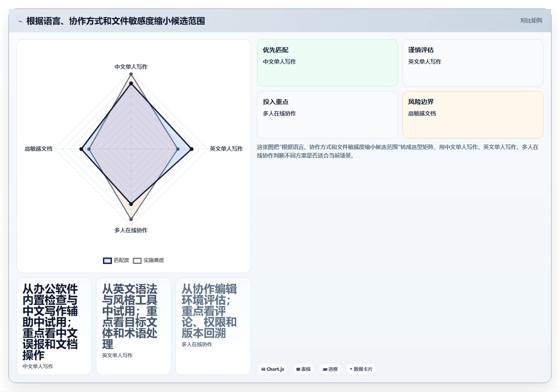Select the card starting 从协作编辑环境评估
This screenshot has height=392, width=560.
coord(213,326)
